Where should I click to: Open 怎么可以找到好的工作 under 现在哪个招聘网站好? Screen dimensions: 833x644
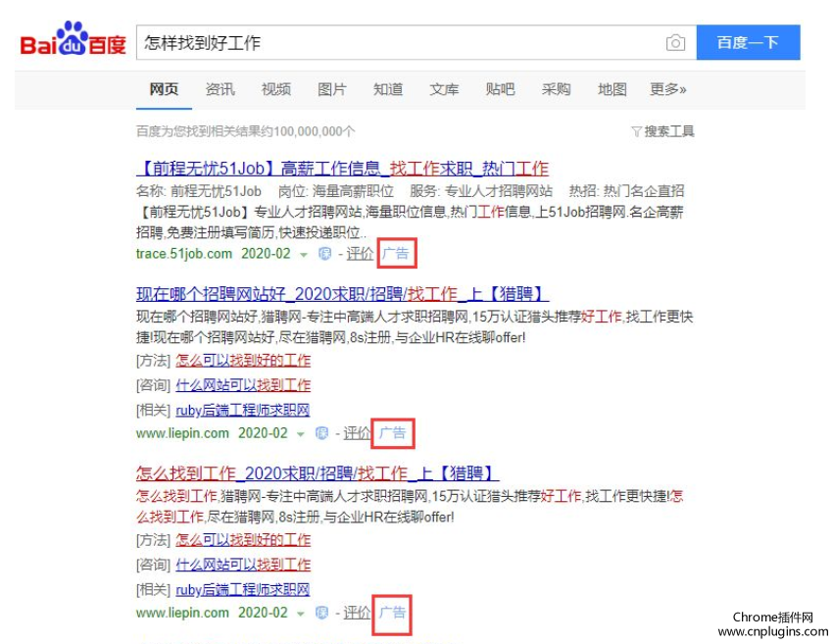243,361
